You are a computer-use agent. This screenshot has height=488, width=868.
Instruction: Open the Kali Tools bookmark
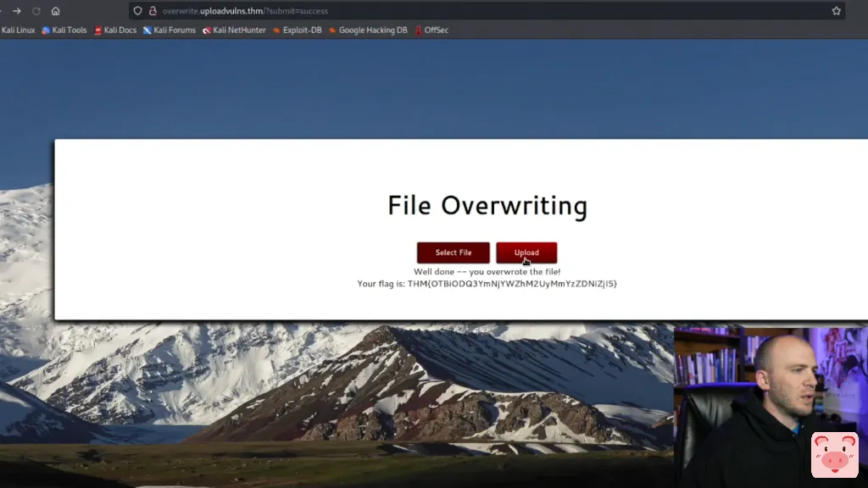pos(64,30)
